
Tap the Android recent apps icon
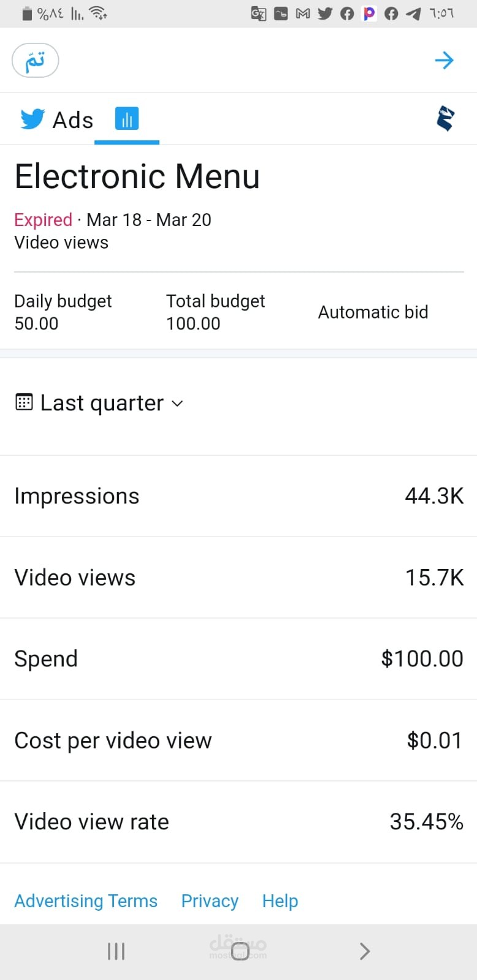pyautogui.click(x=116, y=951)
